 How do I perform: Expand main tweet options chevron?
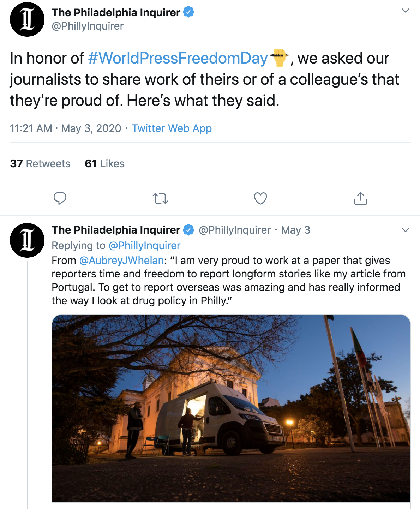[406, 11]
